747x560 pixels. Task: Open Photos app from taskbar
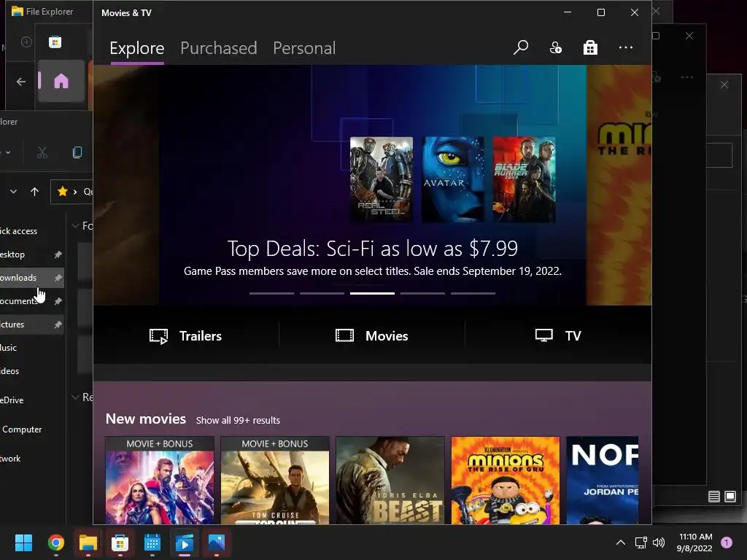tap(216, 542)
